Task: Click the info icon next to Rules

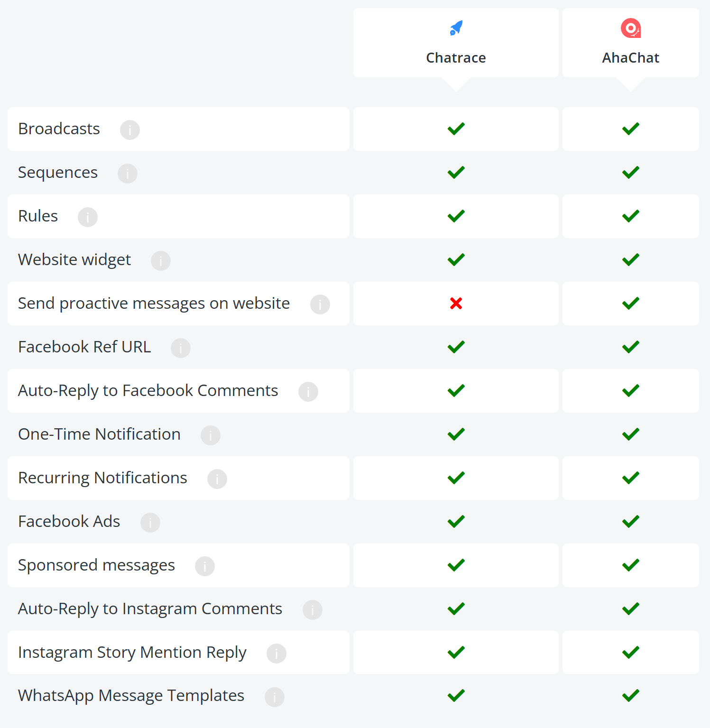Action: click(x=88, y=217)
